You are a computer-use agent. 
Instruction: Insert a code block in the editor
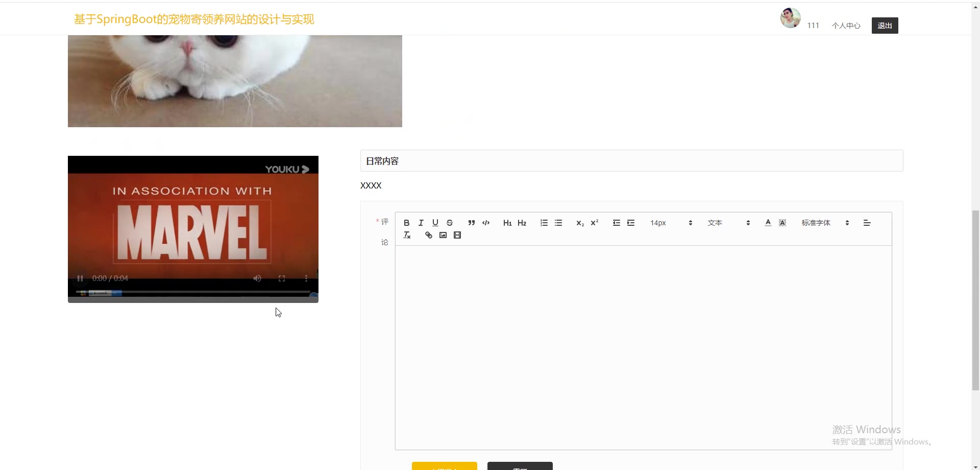click(x=485, y=223)
